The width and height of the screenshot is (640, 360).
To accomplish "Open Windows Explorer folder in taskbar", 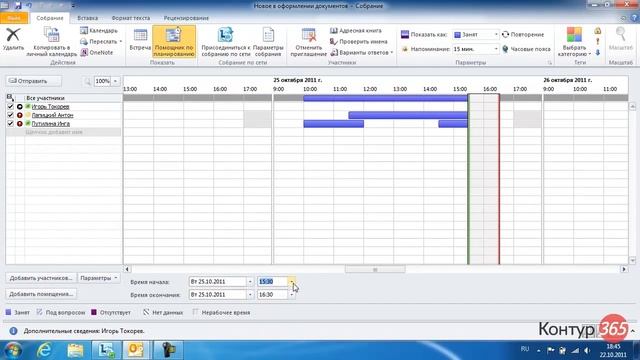I will (x=76, y=350).
